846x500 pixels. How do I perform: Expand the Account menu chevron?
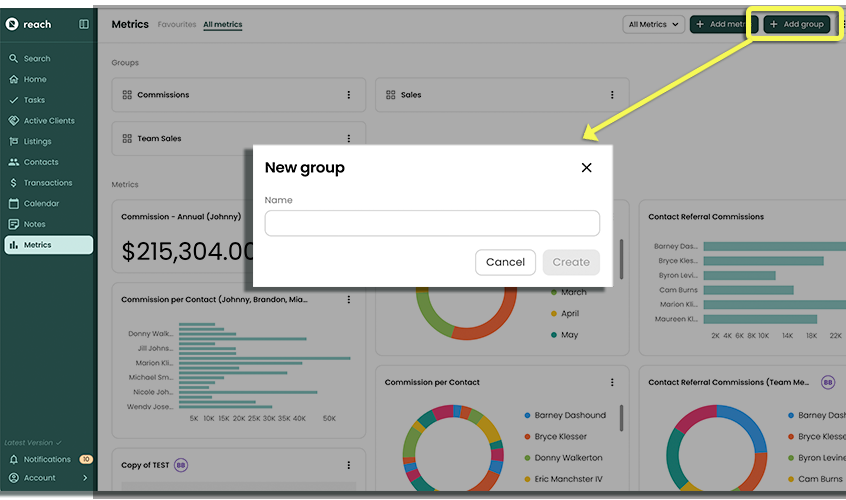point(85,478)
